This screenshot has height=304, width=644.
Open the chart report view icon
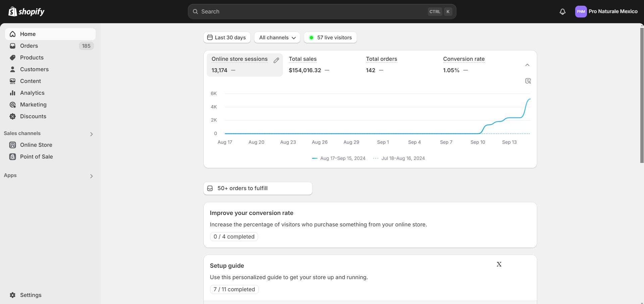coord(528,81)
